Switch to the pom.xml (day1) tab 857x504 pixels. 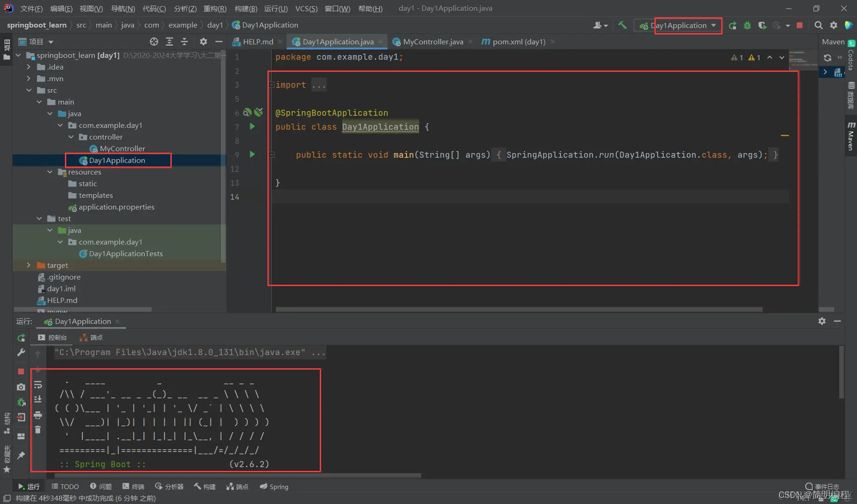point(519,42)
